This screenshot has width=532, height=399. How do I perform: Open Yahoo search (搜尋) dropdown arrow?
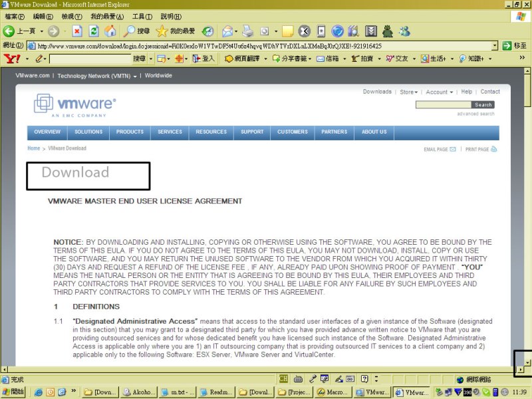pos(151,59)
